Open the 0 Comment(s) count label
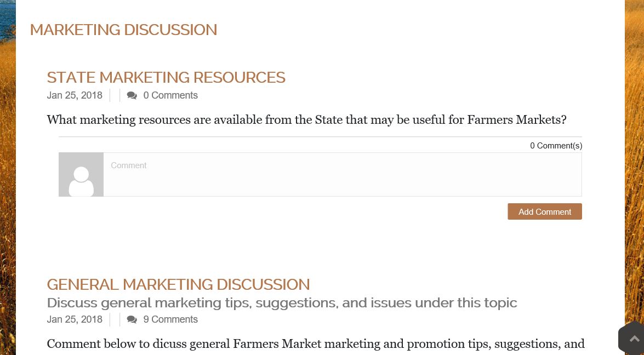 (x=556, y=145)
